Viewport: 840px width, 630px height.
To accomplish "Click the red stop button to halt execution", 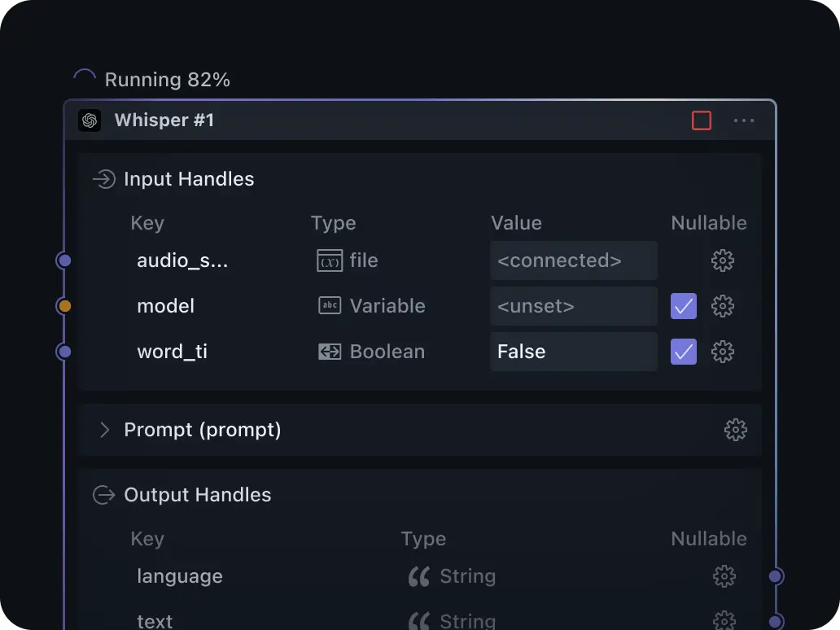I will click(x=701, y=120).
